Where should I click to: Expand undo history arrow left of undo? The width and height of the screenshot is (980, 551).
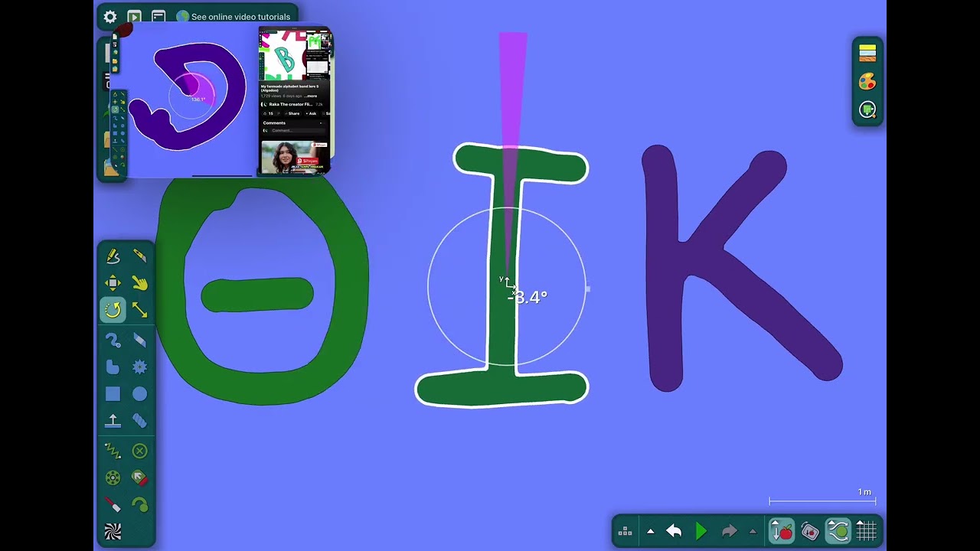click(651, 531)
